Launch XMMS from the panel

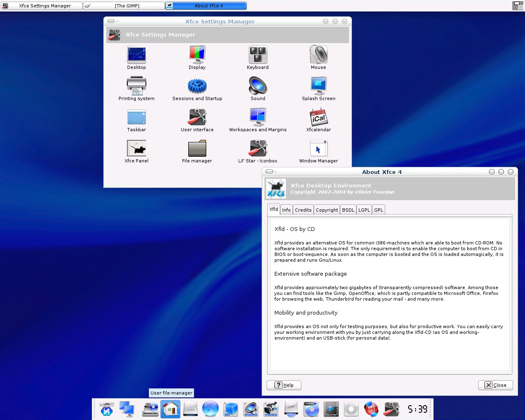coord(311,409)
